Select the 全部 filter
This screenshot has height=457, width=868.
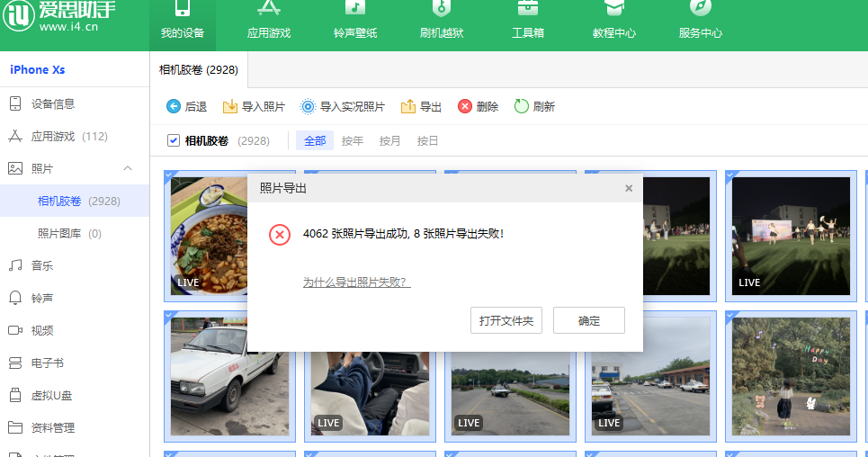[x=315, y=140]
